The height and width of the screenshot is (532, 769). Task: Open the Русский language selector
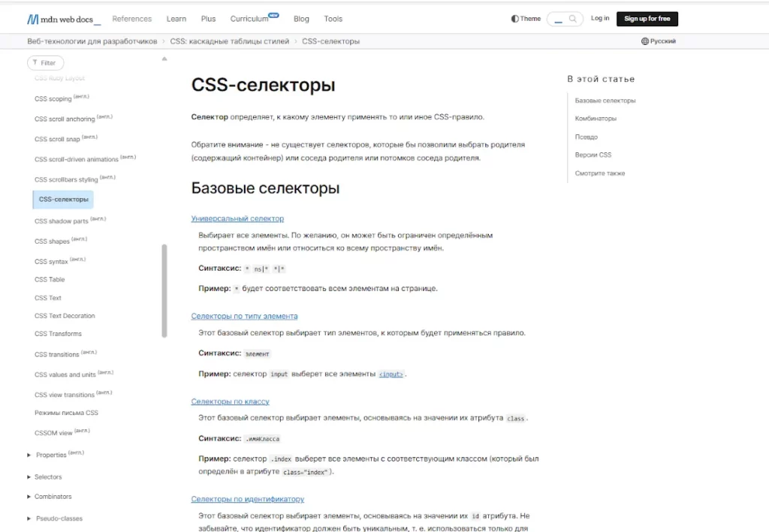[x=658, y=41]
